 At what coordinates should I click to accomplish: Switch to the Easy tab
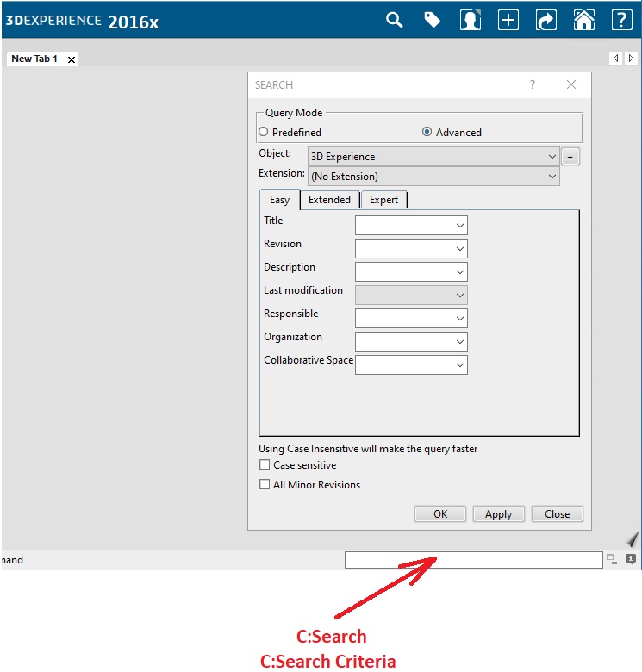[279, 200]
